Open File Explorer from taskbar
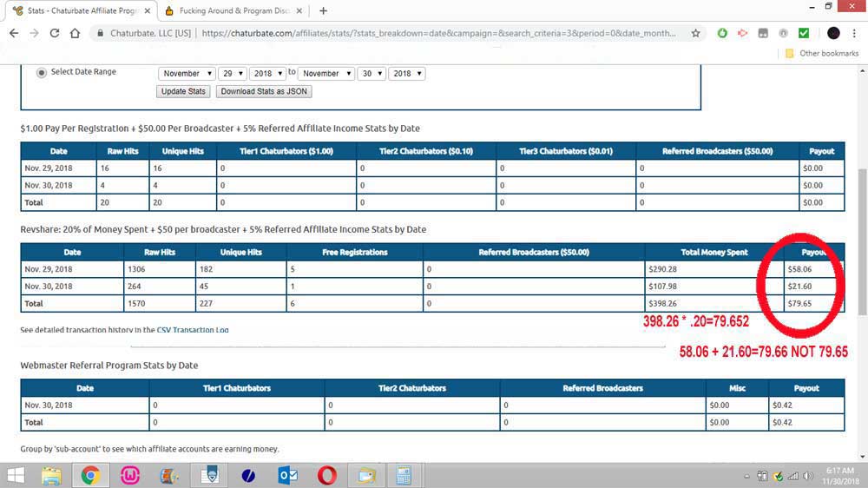Viewport: 868px width, 488px height. point(51,475)
